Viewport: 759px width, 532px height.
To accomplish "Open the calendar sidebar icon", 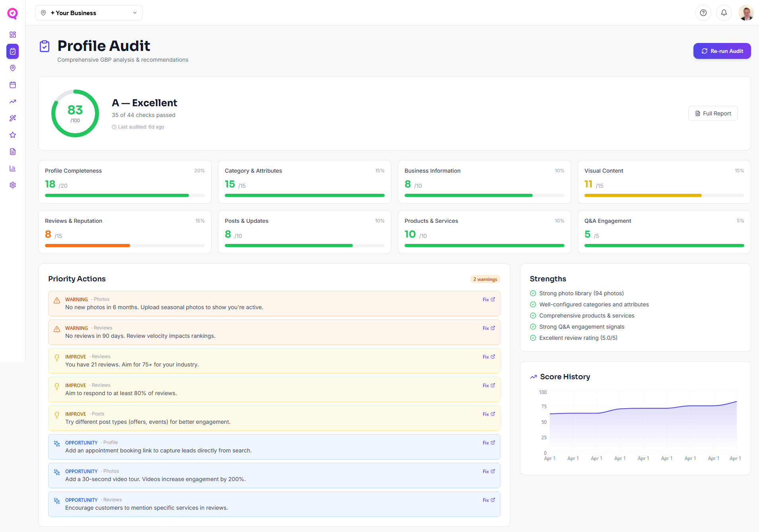I will (x=12, y=85).
